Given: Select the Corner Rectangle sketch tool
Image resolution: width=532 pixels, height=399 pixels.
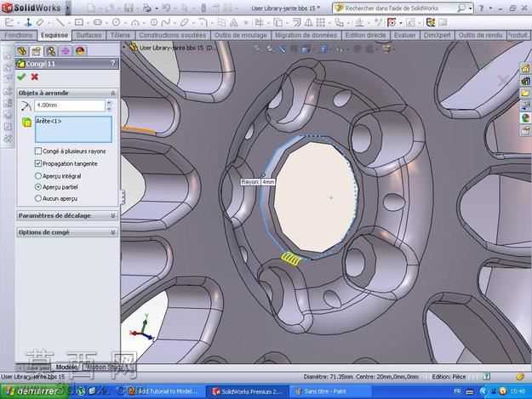Looking at the screenshot, I should (x=78, y=23).
